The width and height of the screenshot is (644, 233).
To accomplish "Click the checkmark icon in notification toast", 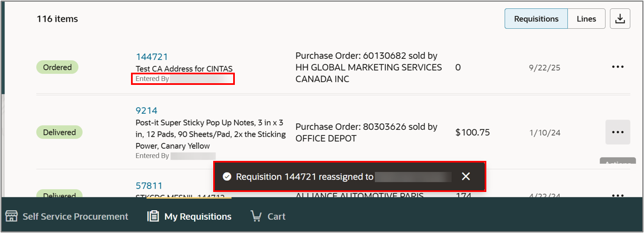I will 227,176.
